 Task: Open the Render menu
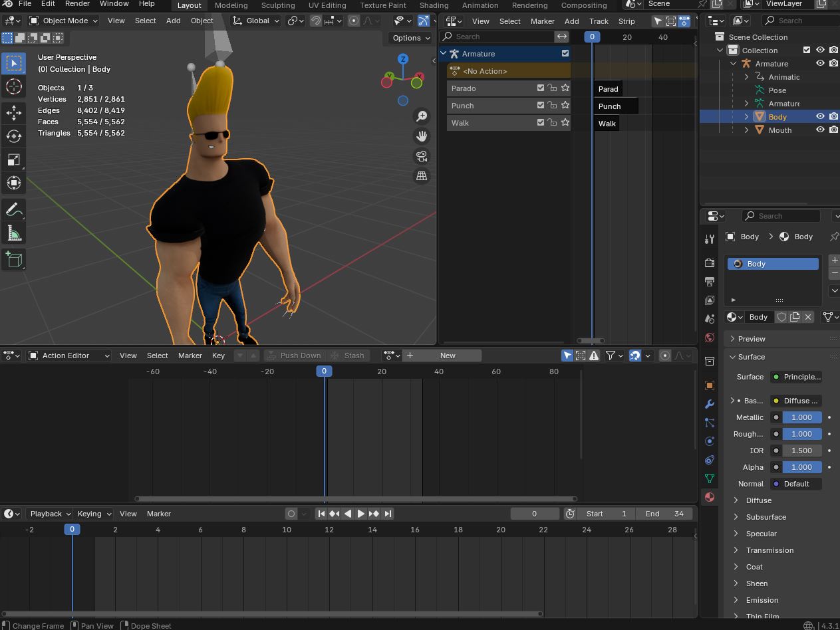77,4
